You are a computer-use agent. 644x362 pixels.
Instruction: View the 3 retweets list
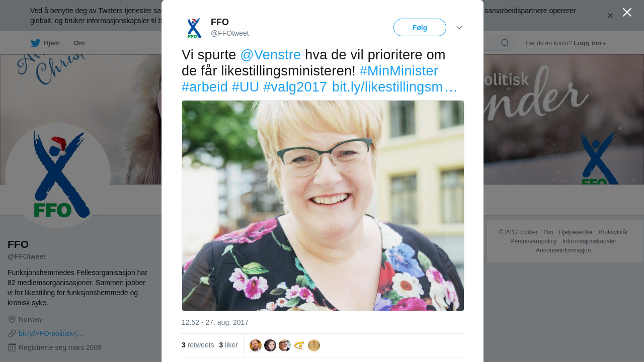(x=198, y=345)
